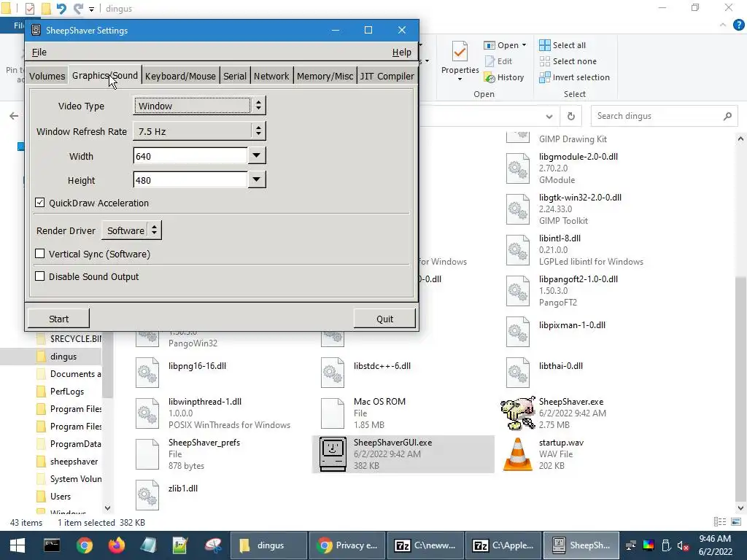The image size is (747, 560).
Task: Click Properties icon in Explorer ribbon
Action: [460, 51]
